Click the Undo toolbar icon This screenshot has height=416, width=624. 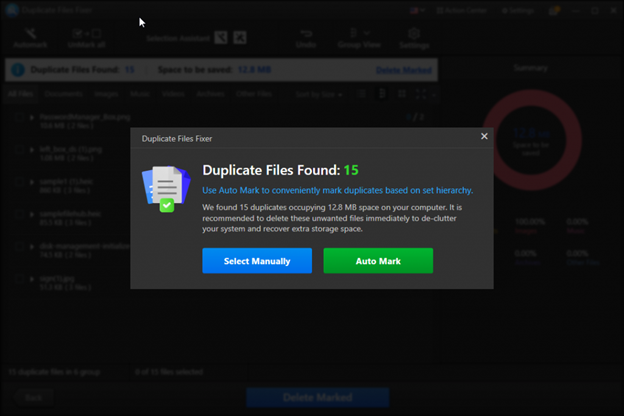click(x=306, y=38)
